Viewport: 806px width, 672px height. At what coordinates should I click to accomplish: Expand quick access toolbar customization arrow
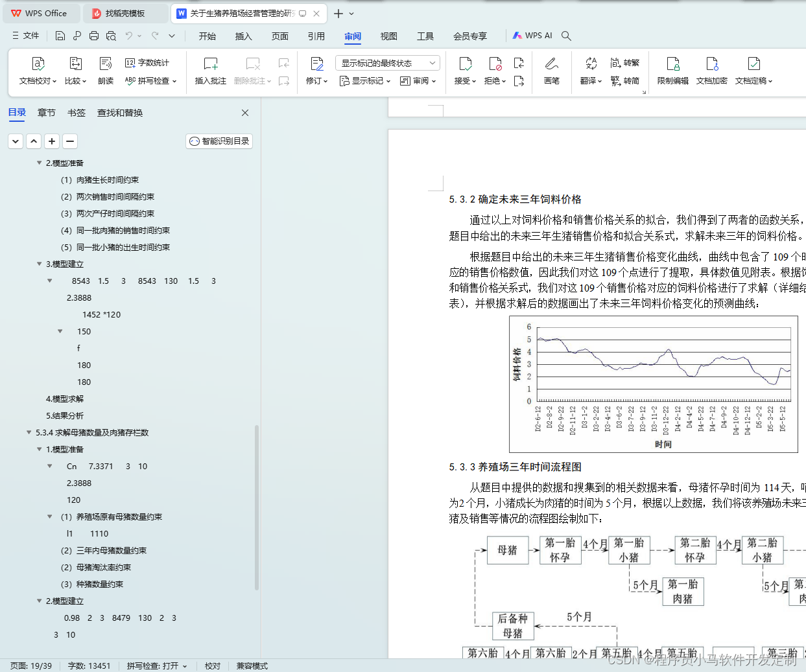tap(172, 36)
